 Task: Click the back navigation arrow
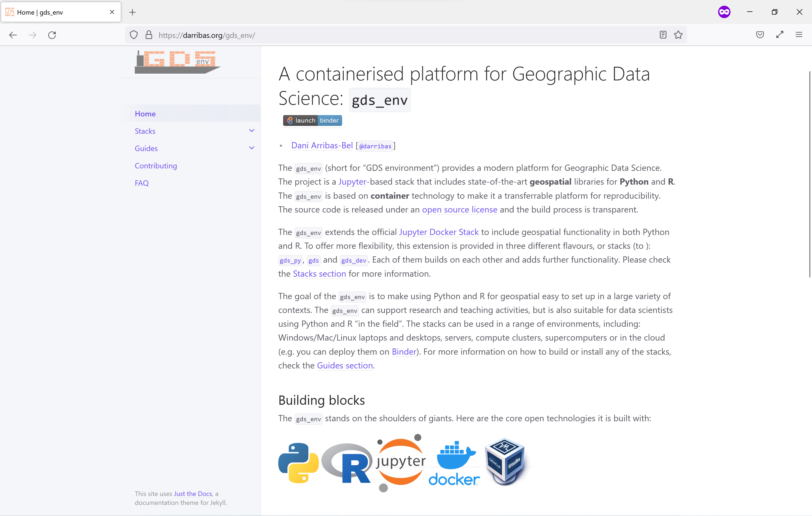click(x=13, y=35)
